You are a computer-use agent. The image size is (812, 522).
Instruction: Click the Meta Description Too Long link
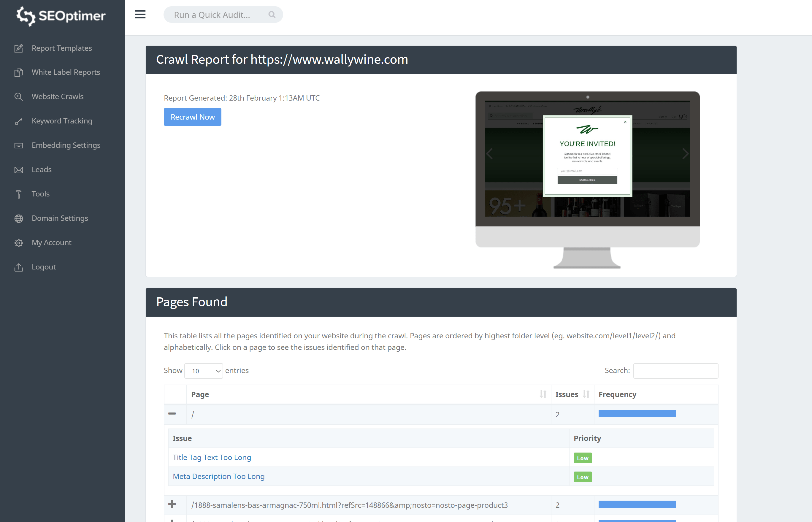(218, 476)
